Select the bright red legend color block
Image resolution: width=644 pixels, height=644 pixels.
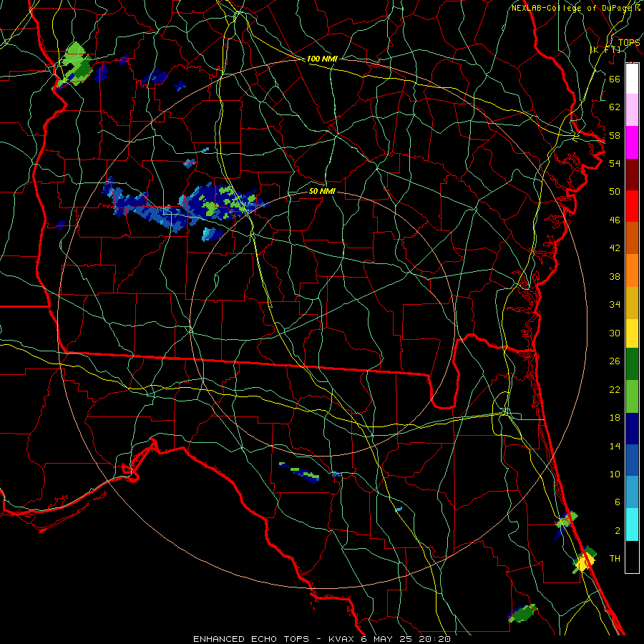(x=632, y=206)
